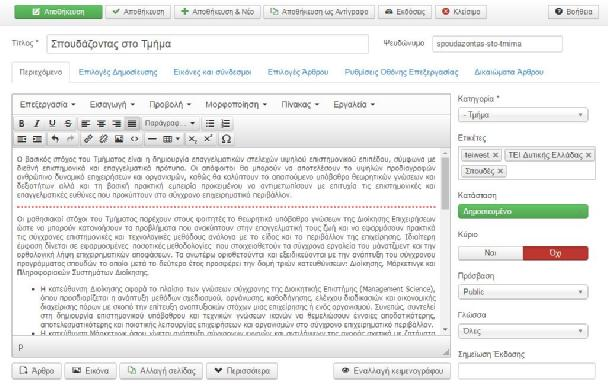Remove link (unlink) icon
608x387 pixels.
coord(103,139)
